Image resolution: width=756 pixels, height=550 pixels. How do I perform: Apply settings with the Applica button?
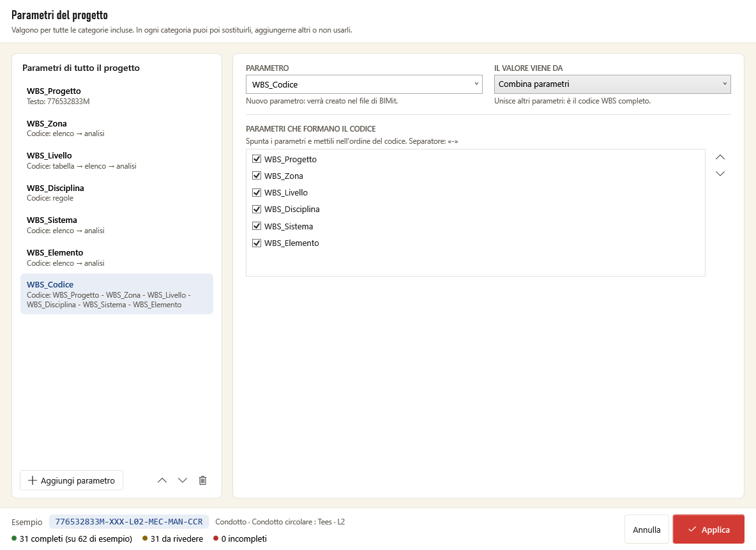point(709,530)
